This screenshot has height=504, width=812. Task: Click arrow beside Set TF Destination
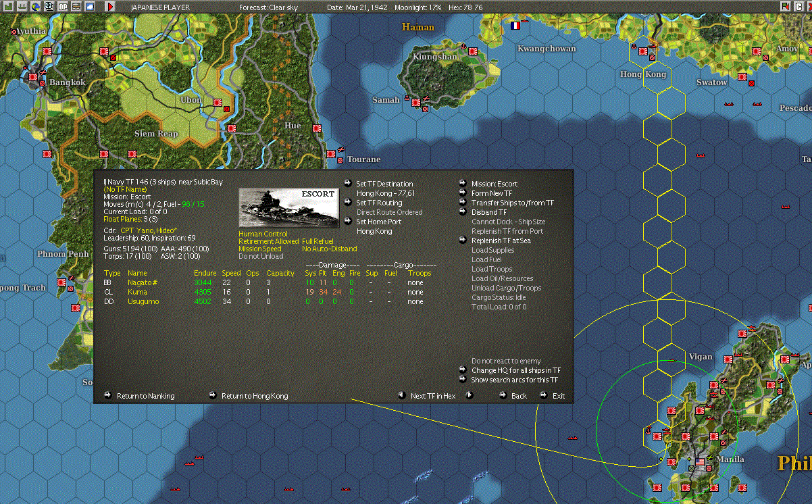click(x=348, y=183)
